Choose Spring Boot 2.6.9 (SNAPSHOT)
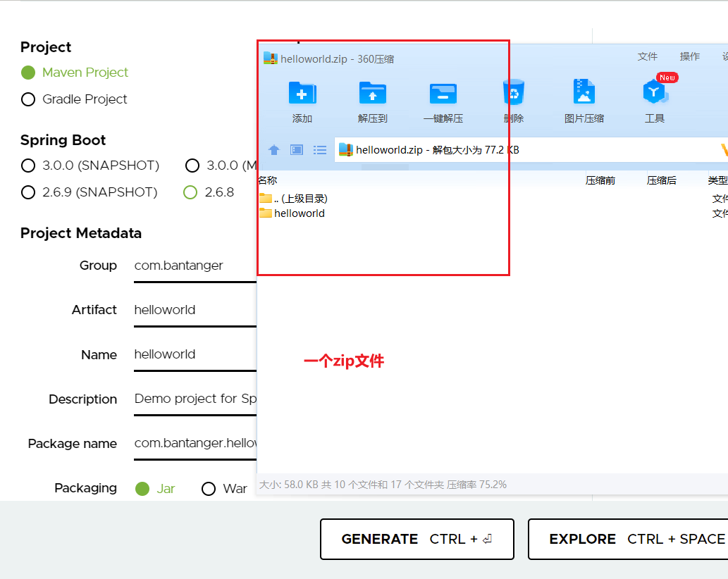Screen dimensions: 728x579 click(28, 192)
